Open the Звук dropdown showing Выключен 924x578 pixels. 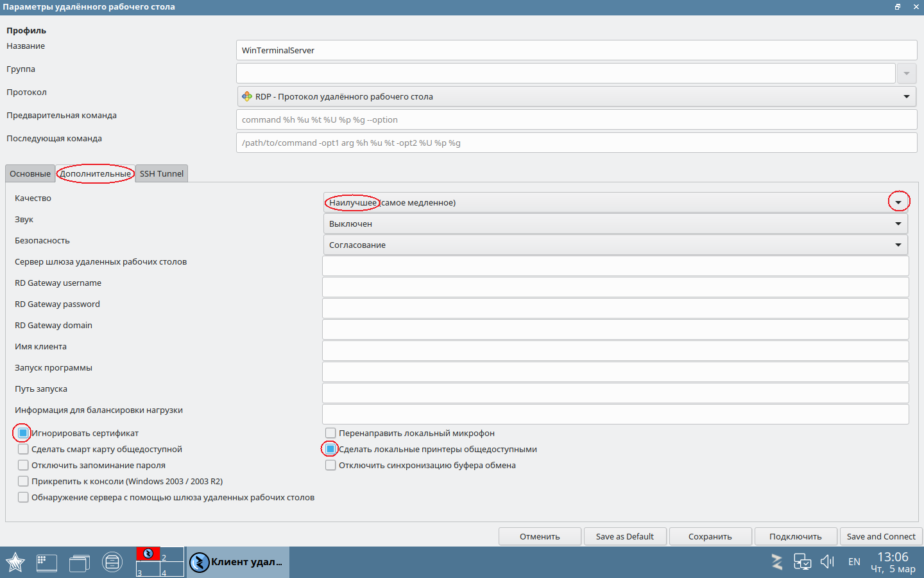coord(615,223)
